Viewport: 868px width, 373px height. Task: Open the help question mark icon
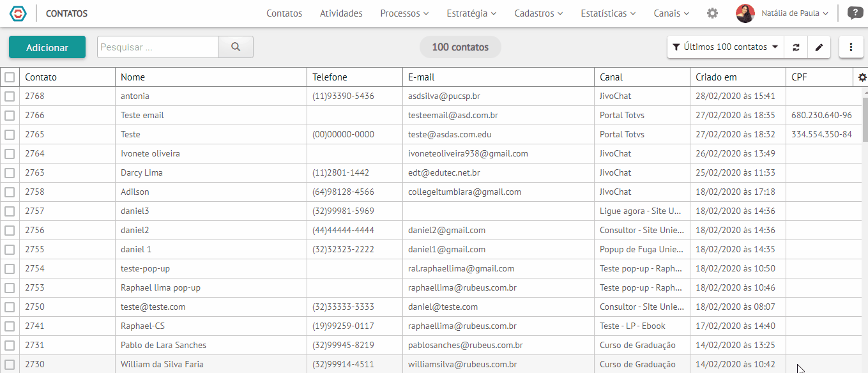pyautogui.click(x=855, y=13)
